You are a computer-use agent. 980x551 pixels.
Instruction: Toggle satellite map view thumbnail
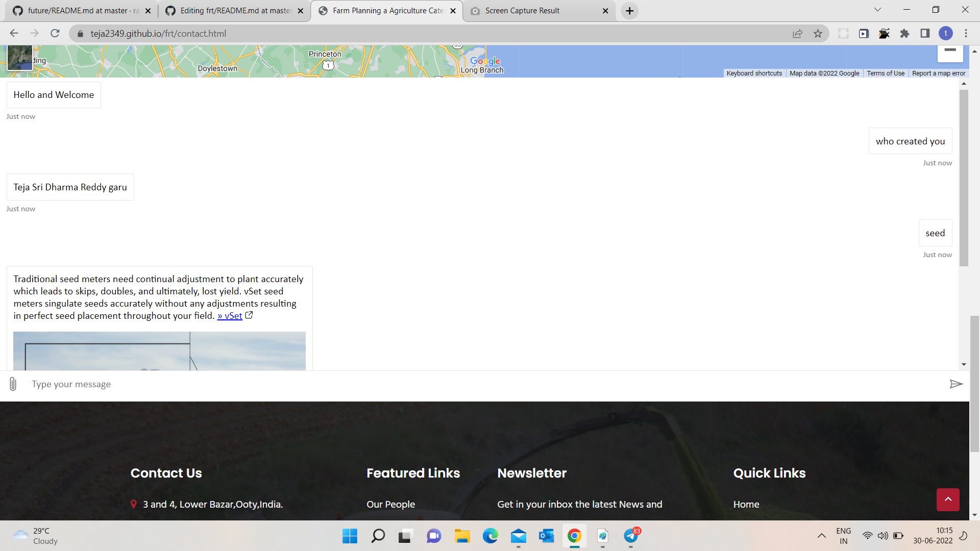pyautogui.click(x=20, y=57)
